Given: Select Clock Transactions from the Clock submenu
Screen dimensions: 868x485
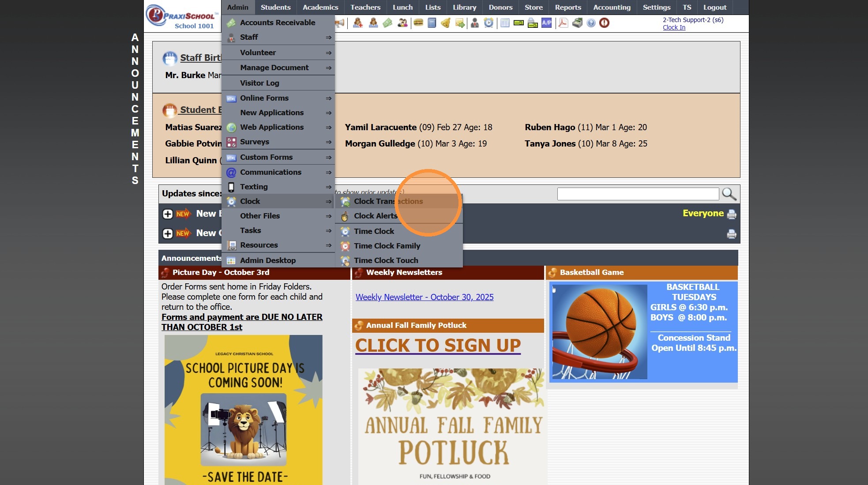Looking at the screenshot, I should [388, 201].
